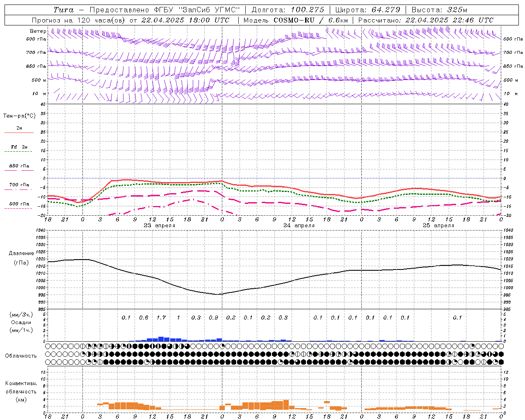Viewport: 525px width, 420px height.
Task: Click the Ветер panel label
Action: pos(38,31)
